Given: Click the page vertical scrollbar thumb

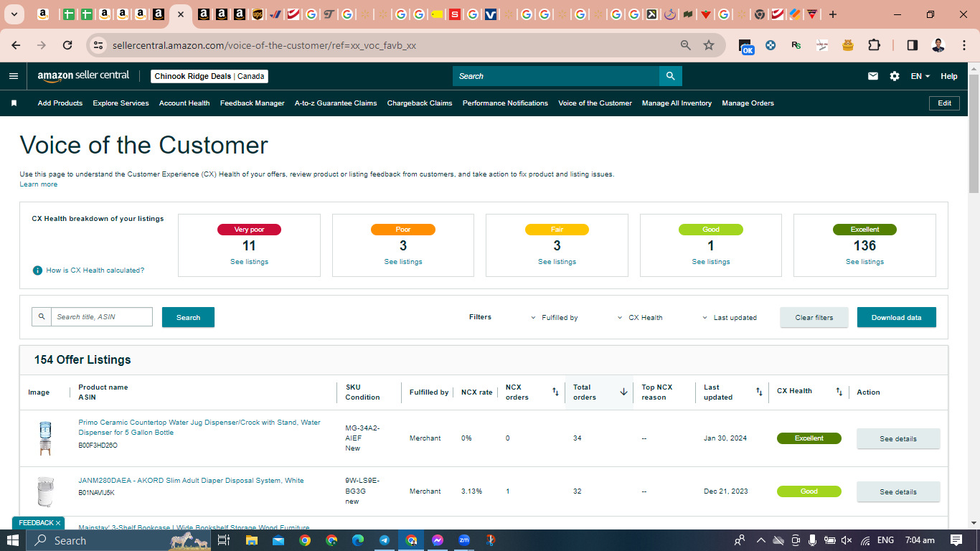Looking at the screenshot, I should click(974, 133).
